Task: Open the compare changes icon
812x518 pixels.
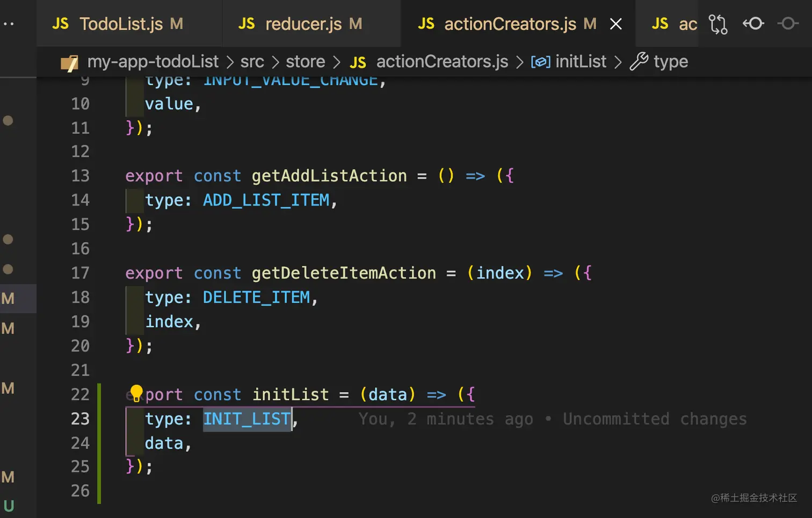Action: tap(717, 24)
